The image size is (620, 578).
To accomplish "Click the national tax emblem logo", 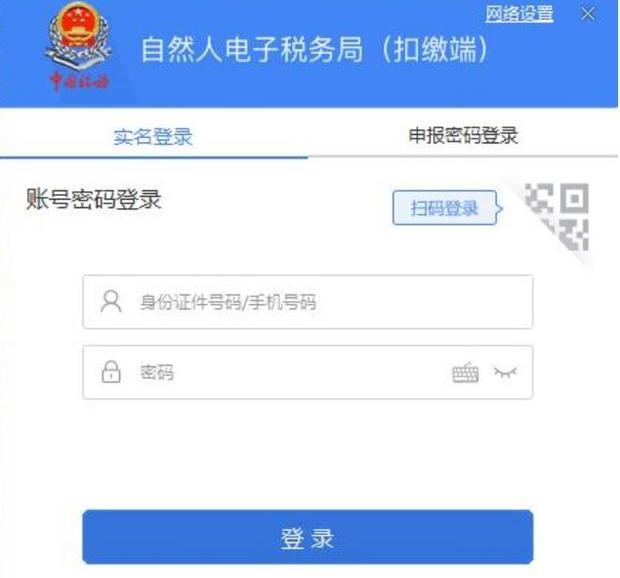I will pos(78,38).
